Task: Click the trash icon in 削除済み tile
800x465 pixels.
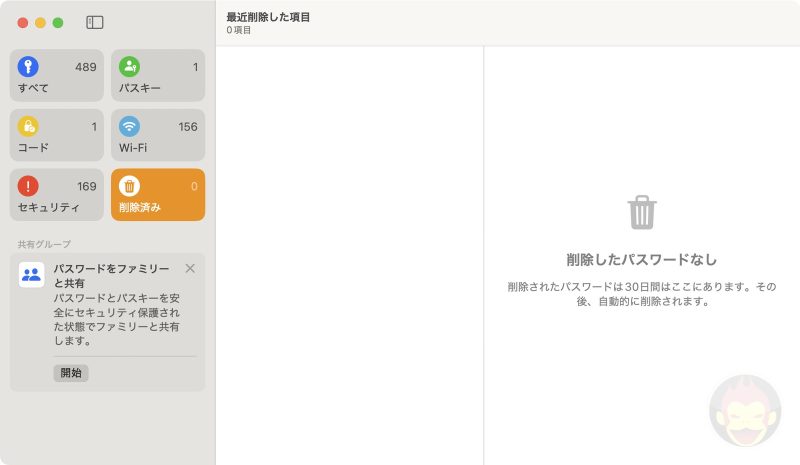Action: [129, 186]
